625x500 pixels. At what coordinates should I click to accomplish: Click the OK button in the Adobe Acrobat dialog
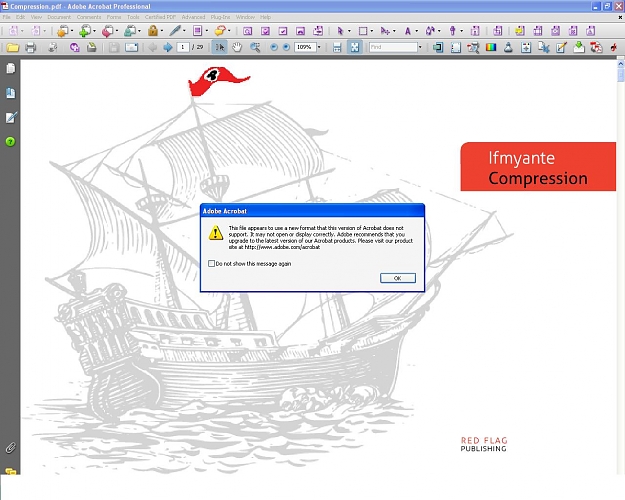tap(397, 278)
